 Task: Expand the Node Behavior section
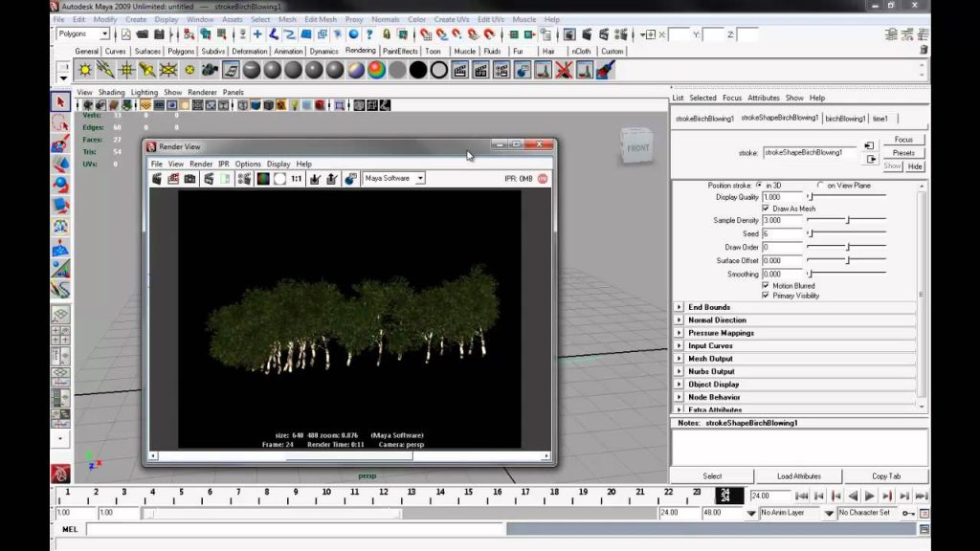(679, 397)
